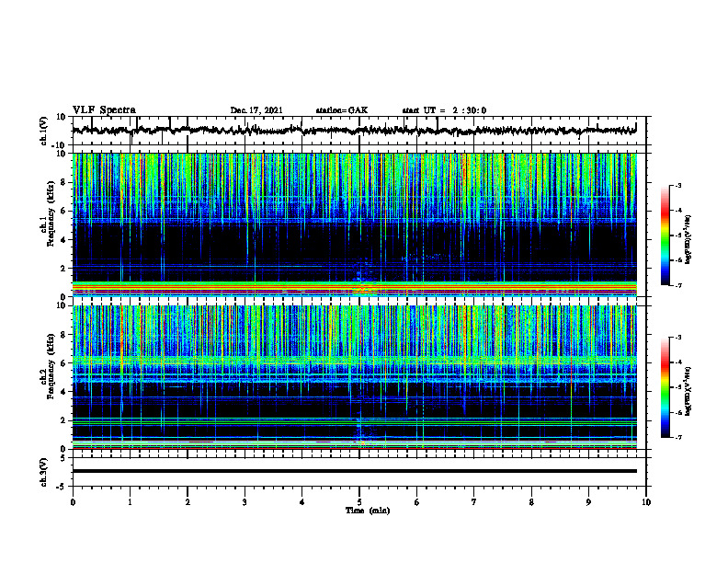Click time axis tick label "0"
Screen dimensions: 728x563
(73, 502)
